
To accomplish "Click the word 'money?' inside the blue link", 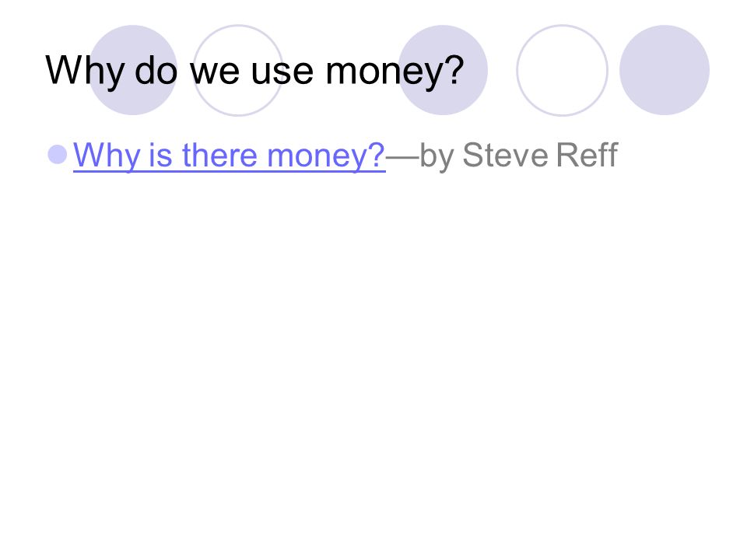I will tap(326, 156).
